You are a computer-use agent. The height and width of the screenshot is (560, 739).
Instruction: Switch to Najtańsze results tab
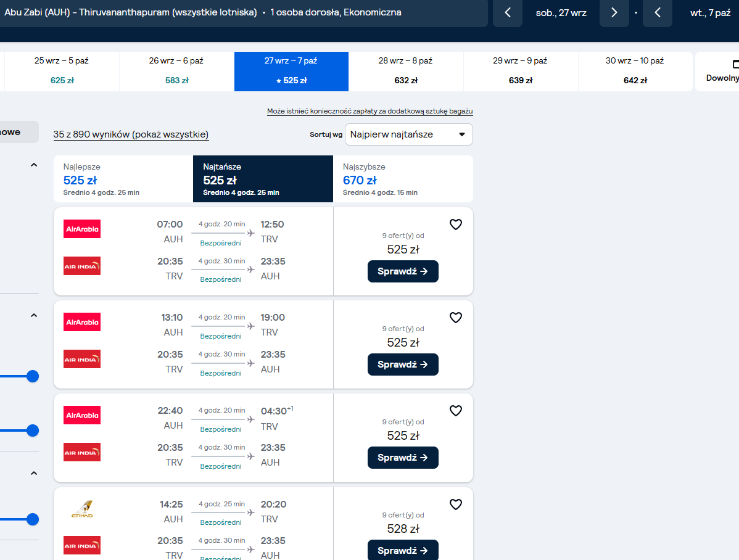[x=263, y=179]
